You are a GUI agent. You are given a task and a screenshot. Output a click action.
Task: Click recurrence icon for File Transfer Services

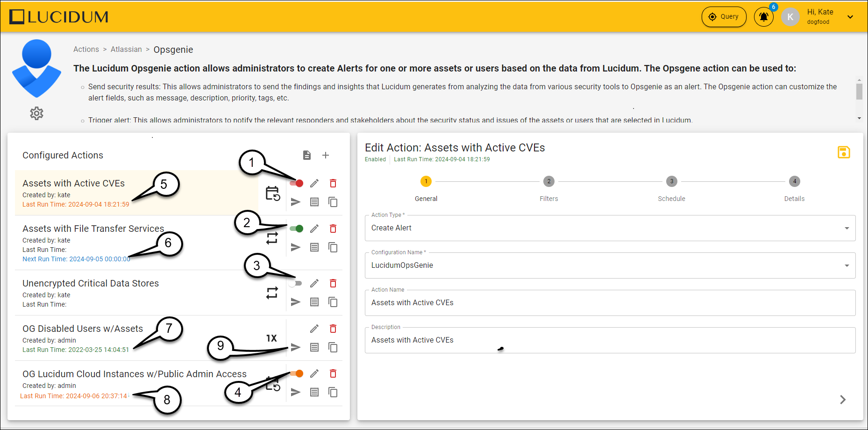click(x=272, y=238)
